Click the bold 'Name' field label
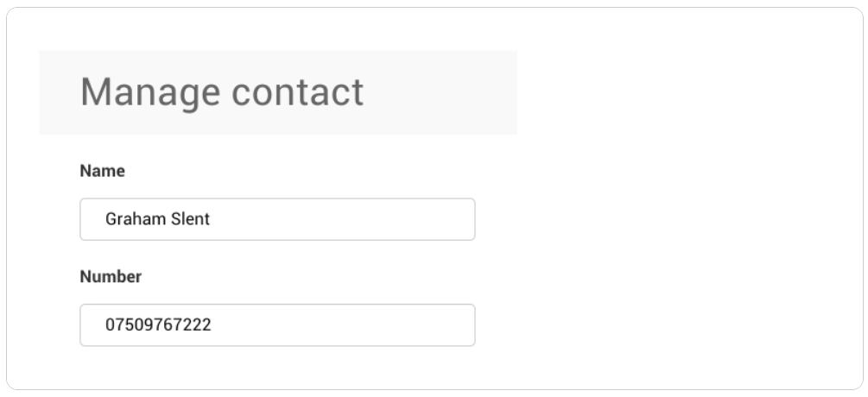The width and height of the screenshot is (868, 397). (x=103, y=171)
